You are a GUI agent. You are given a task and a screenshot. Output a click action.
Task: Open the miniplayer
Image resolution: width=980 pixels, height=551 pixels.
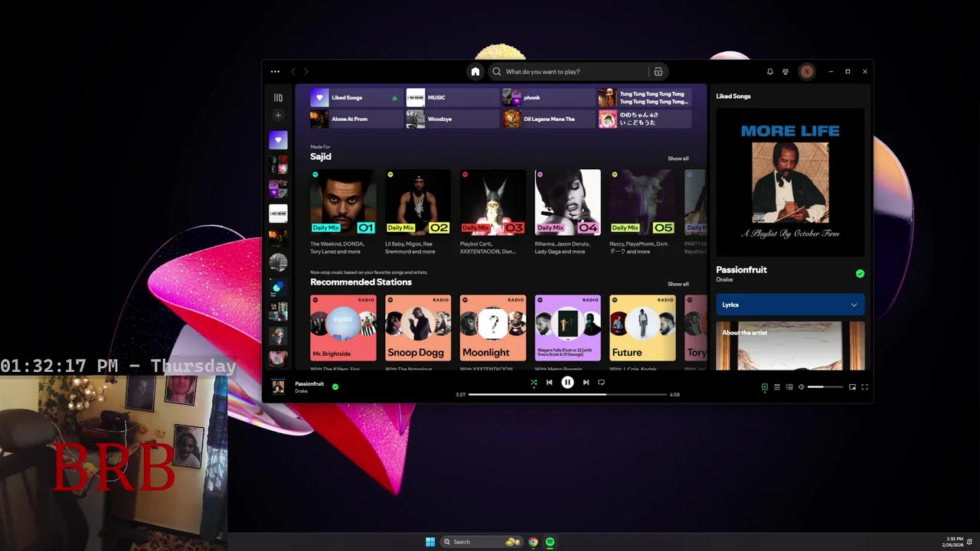(x=852, y=387)
